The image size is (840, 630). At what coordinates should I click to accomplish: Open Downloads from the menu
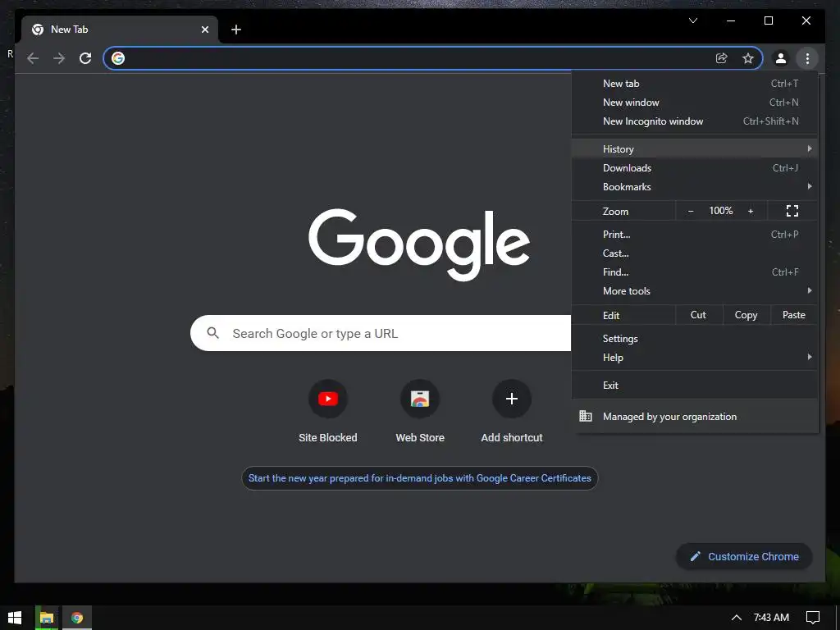click(x=695, y=167)
